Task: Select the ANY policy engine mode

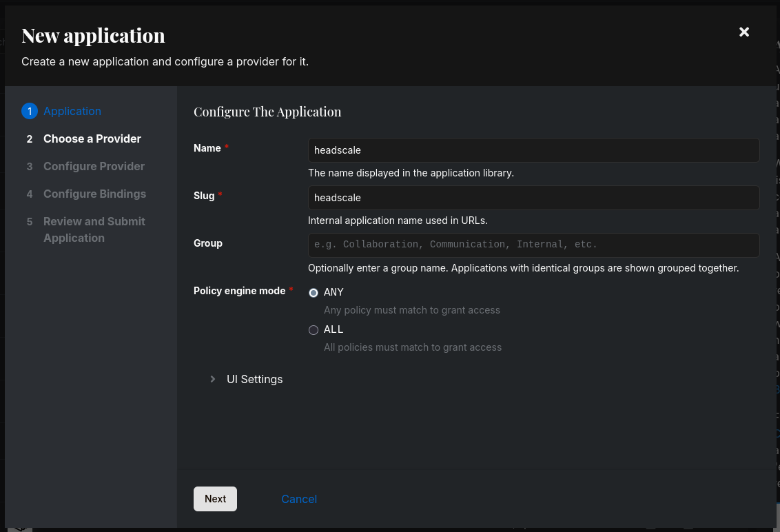Action: click(x=314, y=293)
